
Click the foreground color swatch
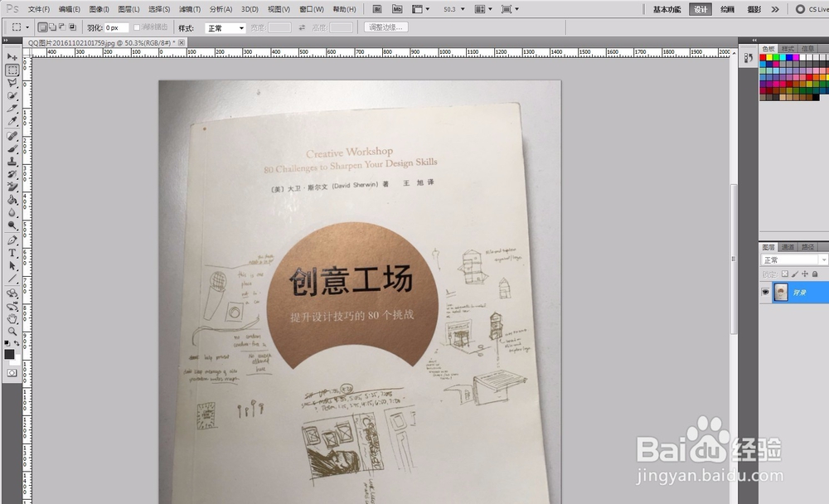[x=9, y=354]
